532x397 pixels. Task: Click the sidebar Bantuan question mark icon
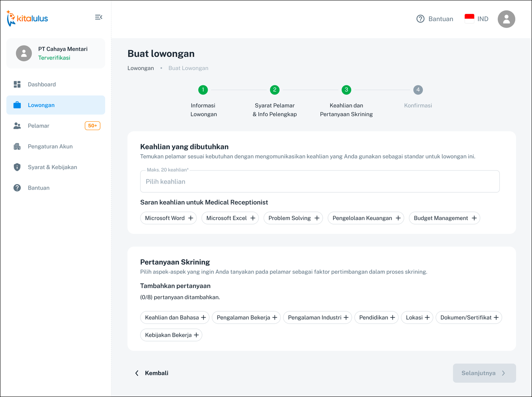(x=17, y=188)
